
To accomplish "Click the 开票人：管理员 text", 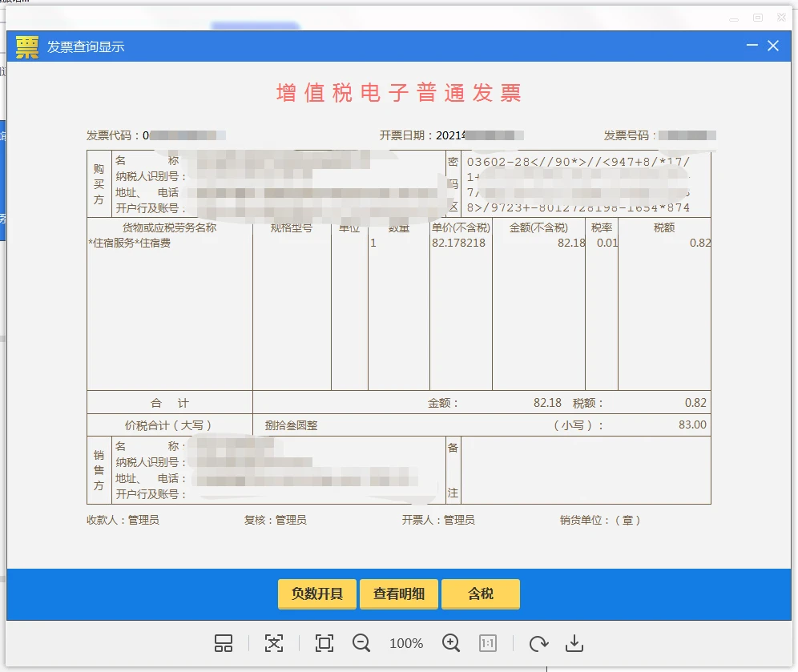I will click(x=438, y=520).
